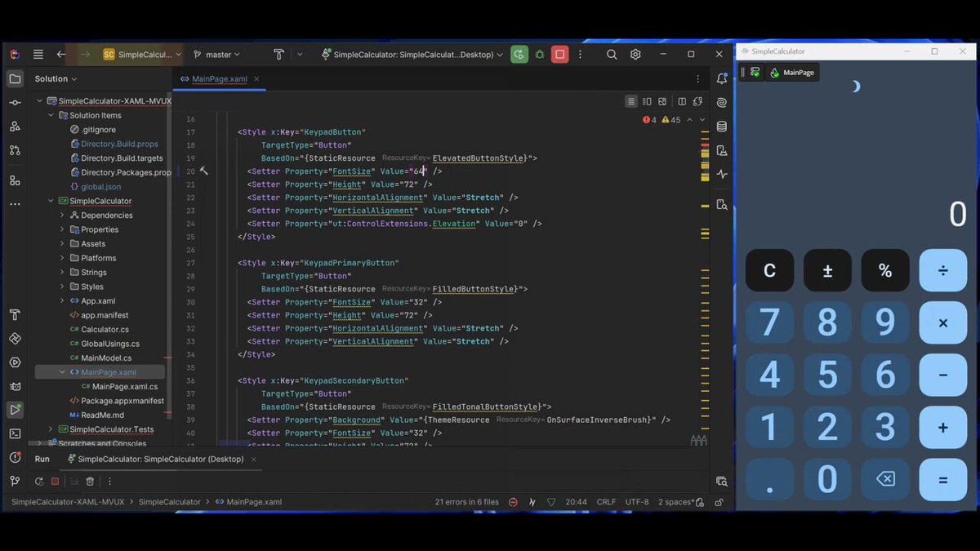Open build dropdown arrow beside hammer
This screenshot has height=551, width=980.
(x=300, y=55)
